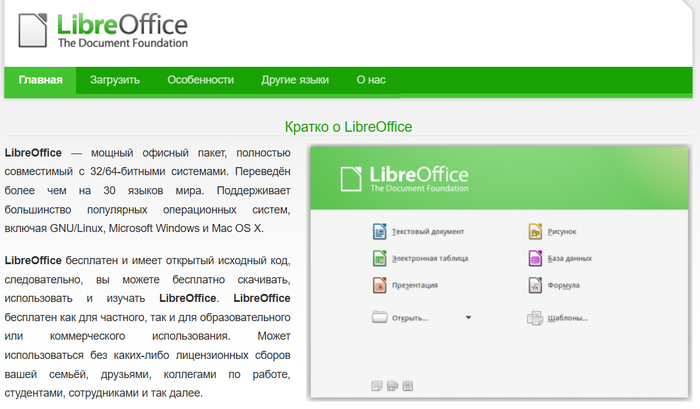The height and width of the screenshot is (409, 700).
Task: Click the bold LibreOffice word starting first paragraph
Action: (x=33, y=153)
